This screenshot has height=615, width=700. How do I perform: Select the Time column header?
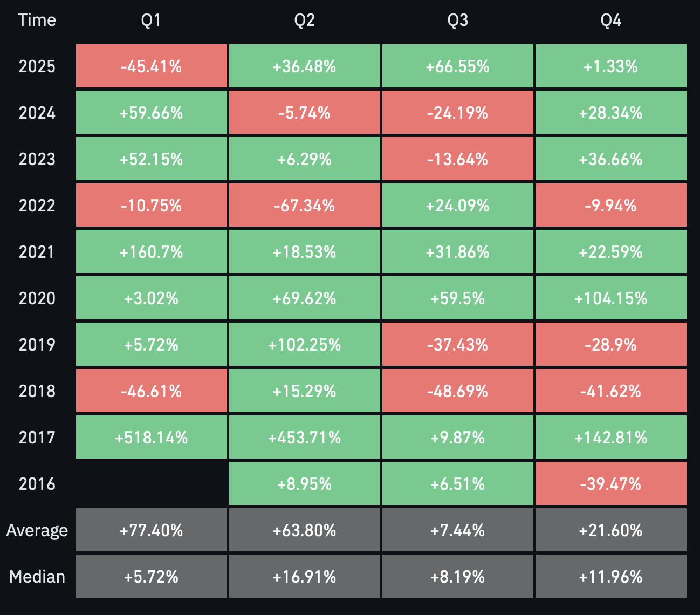pyautogui.click(x=37, y=20)
